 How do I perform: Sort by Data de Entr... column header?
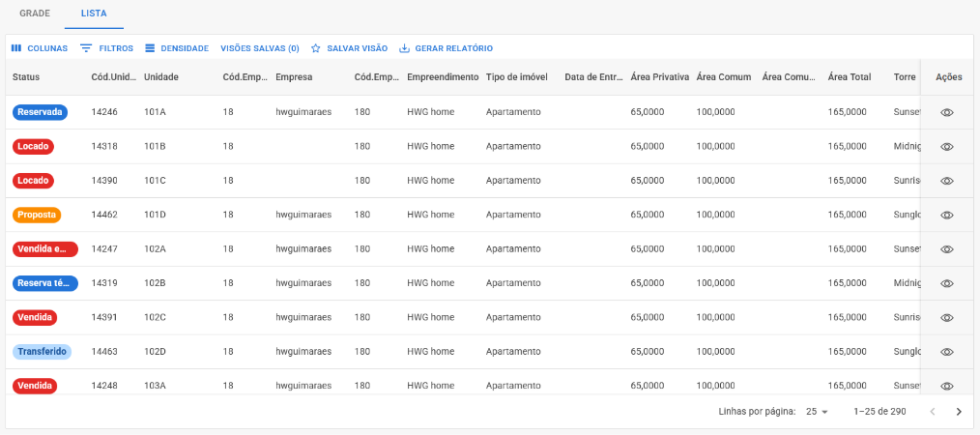(x=593, y=77)
